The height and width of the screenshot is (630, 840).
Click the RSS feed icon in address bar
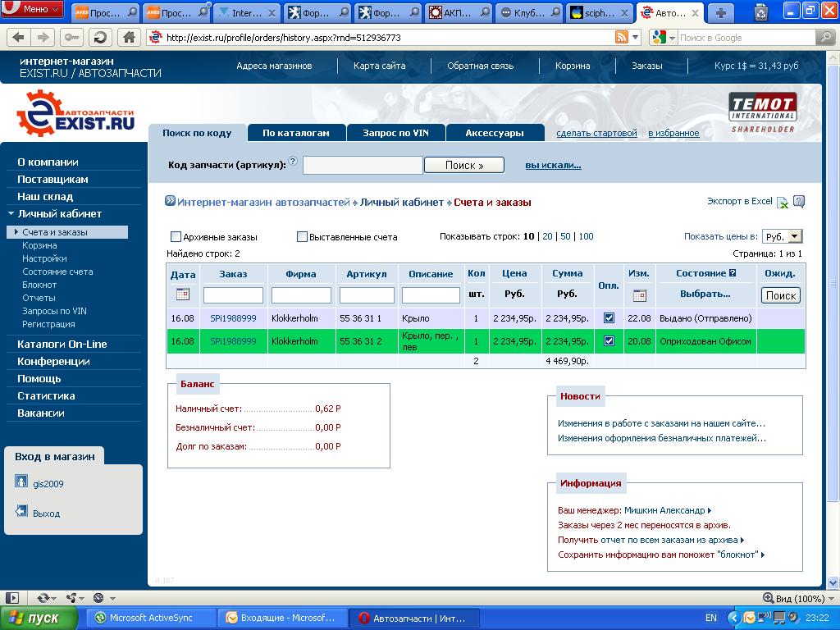tap(623, 38)
